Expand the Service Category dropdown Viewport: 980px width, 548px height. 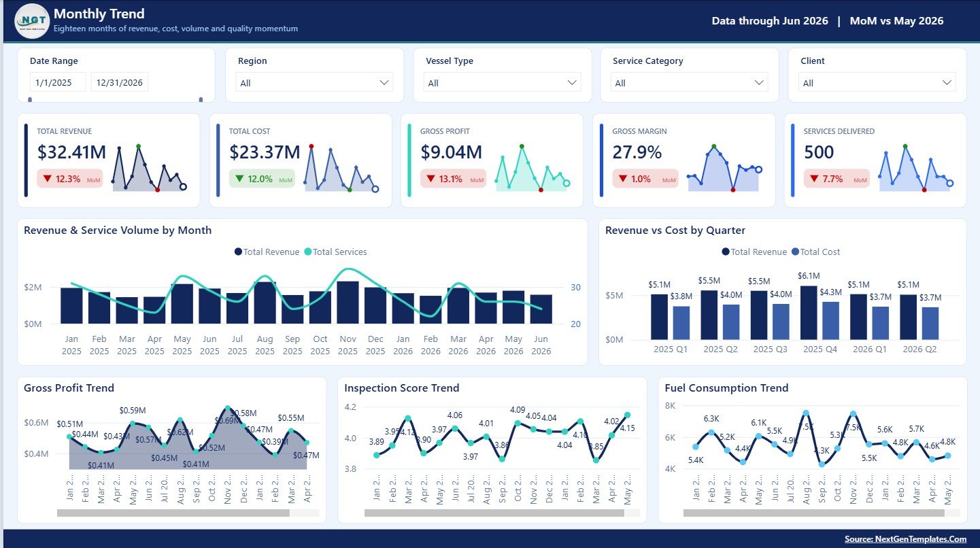[x=690, y=82]
